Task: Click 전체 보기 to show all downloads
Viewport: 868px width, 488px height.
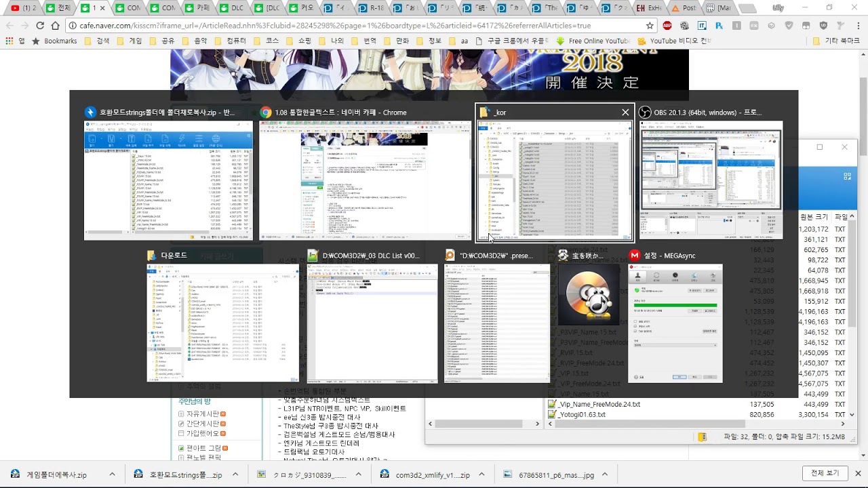Action: [825, 473]
